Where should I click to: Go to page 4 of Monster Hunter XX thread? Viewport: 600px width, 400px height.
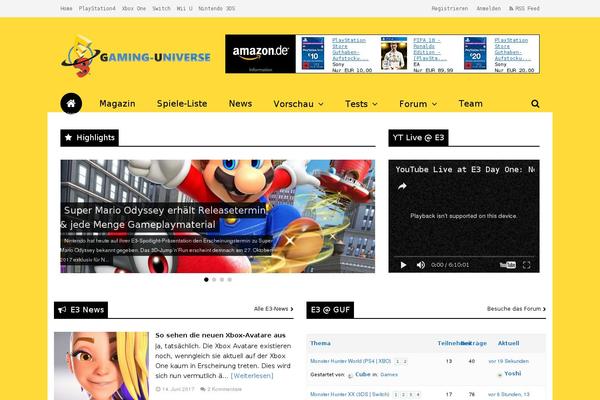pos(418,395)
